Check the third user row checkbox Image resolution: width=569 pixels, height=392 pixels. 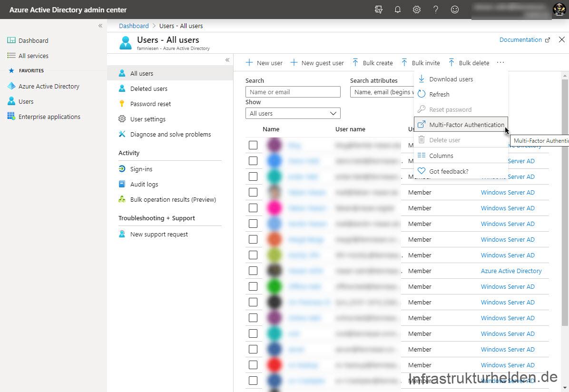253,176
